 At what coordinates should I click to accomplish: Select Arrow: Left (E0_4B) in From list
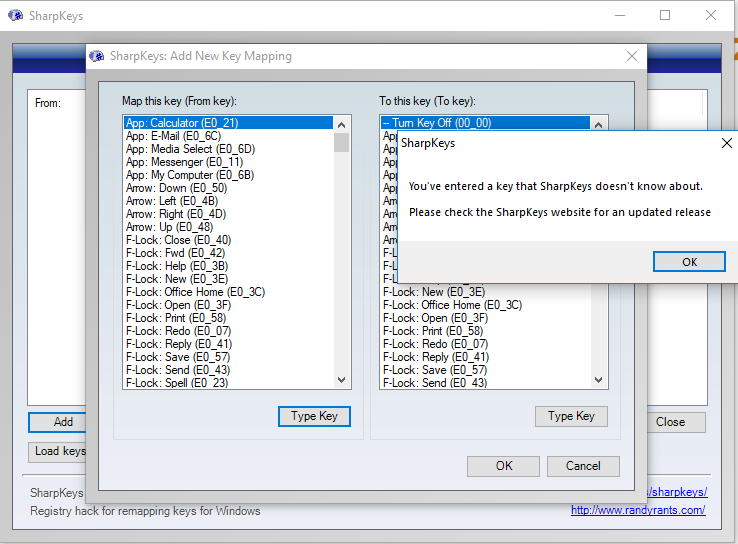(228, 201)
